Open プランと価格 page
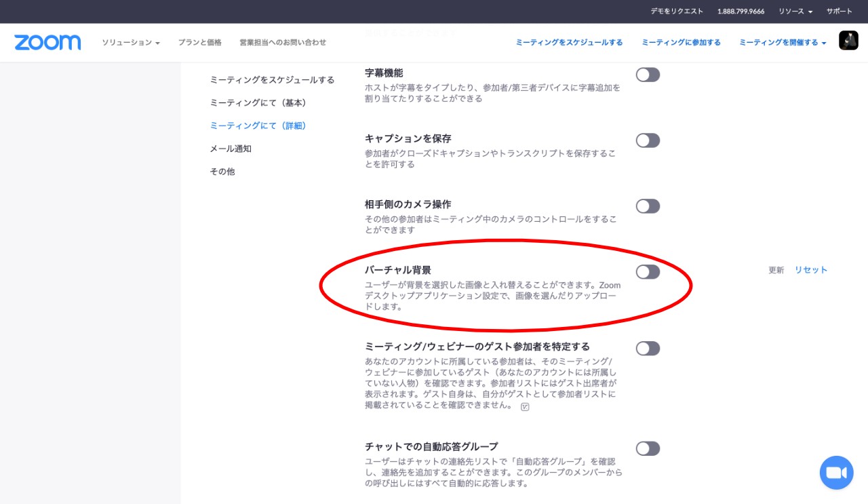 point(200,42)
